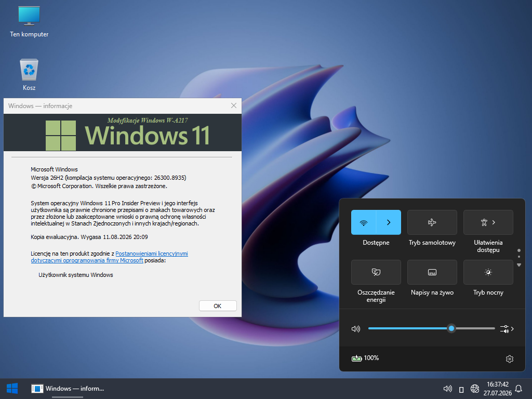Screen dimensions: 532x399
Task: Open Start menu with Windows logo
Action: [12, 389]
